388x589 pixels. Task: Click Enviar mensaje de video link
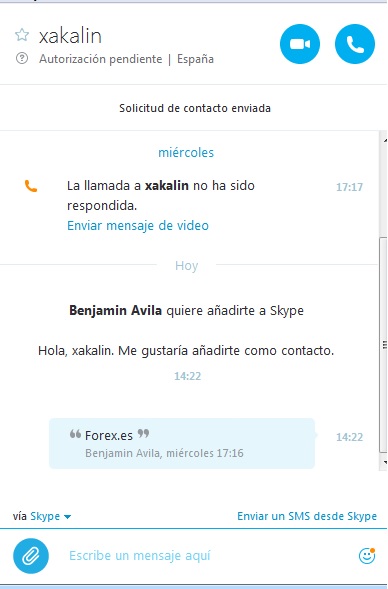(x=138, y=225)
